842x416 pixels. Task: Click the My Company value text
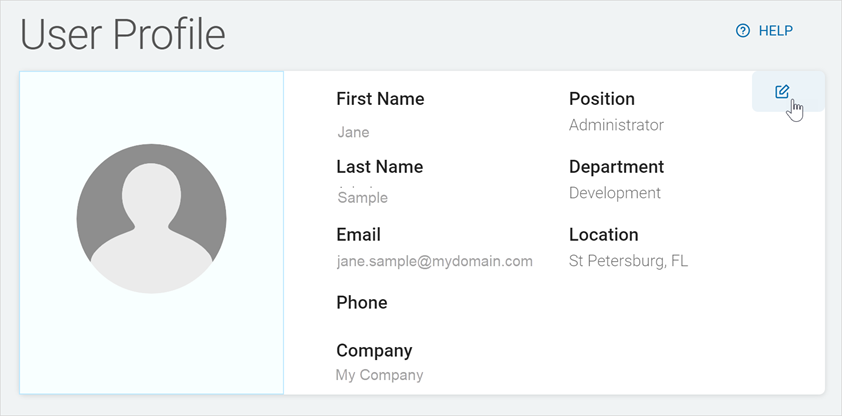pos(379,376)
